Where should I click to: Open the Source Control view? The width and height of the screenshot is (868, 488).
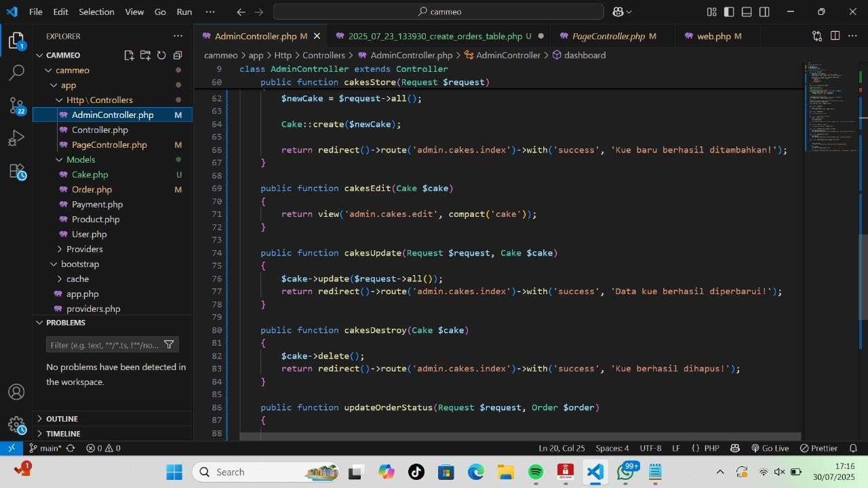pyautogui.click(x=16, y=105)
